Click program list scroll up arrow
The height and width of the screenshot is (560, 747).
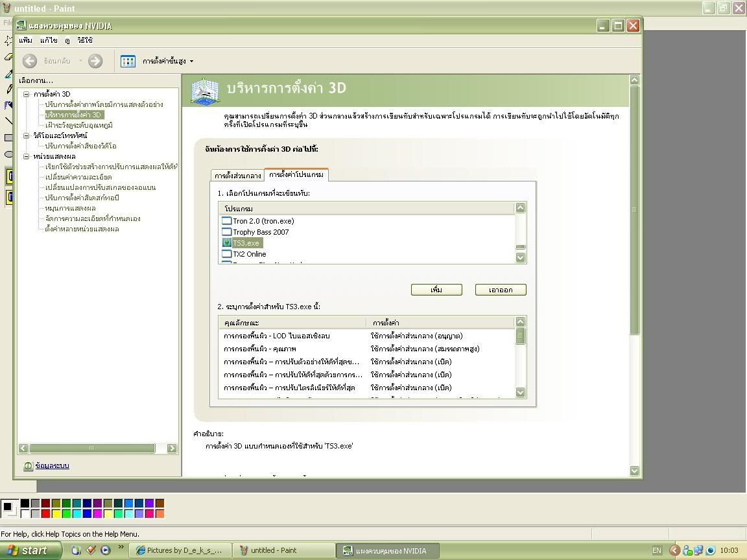[520, 207]
